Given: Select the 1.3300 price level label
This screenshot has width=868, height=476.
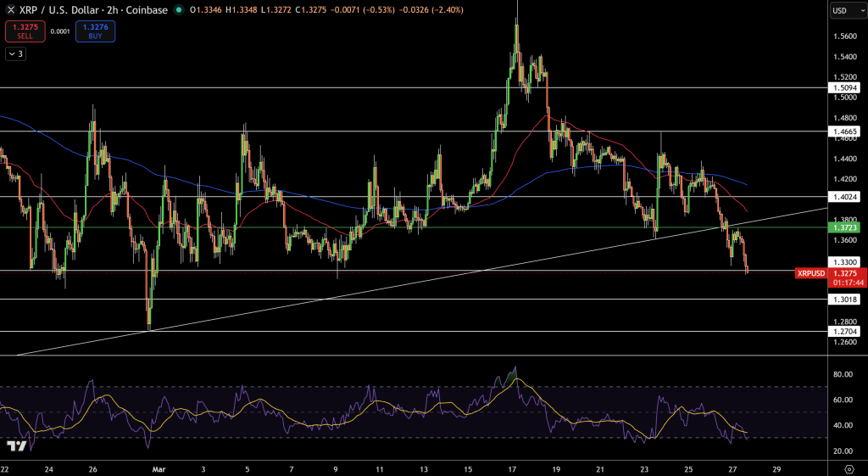Looking at the screenshot, I should (x=844, y=262).
